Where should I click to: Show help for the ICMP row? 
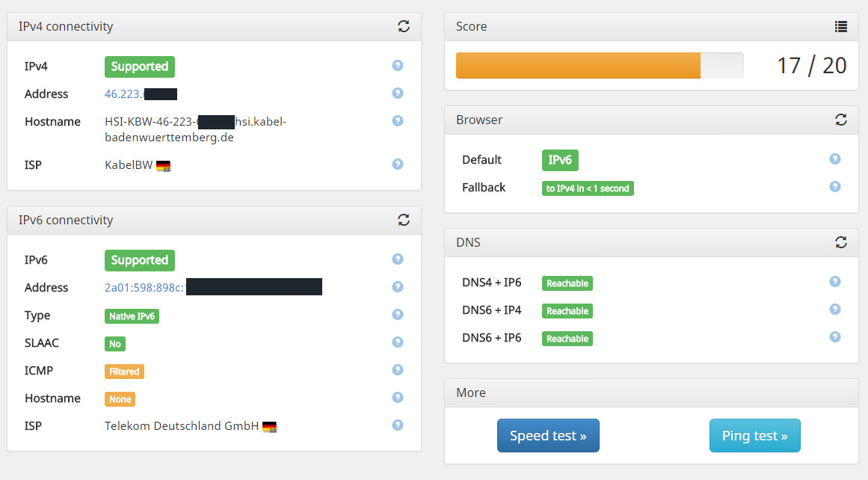(x=398, y=370)
